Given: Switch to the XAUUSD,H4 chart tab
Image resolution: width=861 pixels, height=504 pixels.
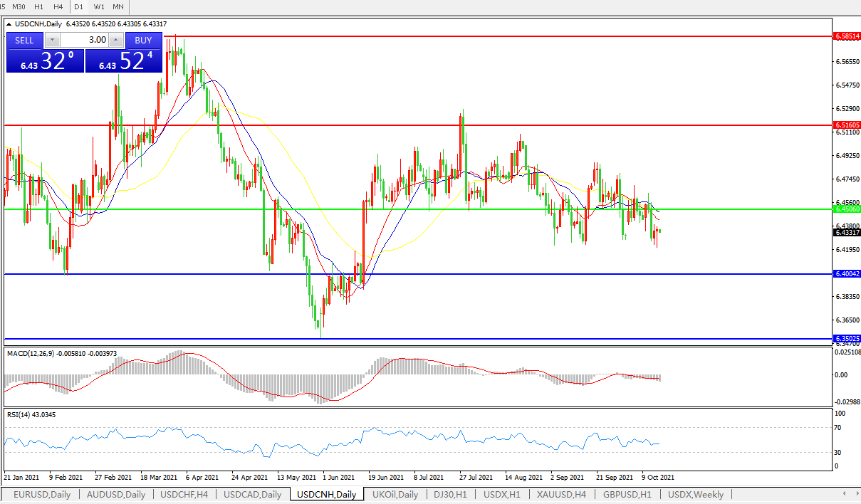Looking at the screenshot, I should [x=561, y=494].
